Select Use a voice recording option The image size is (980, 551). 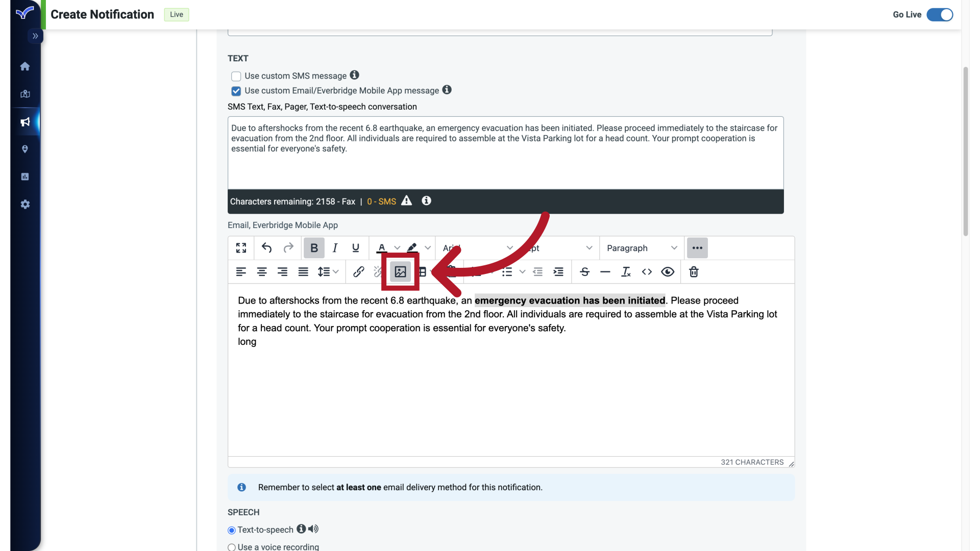pos(232,547)
